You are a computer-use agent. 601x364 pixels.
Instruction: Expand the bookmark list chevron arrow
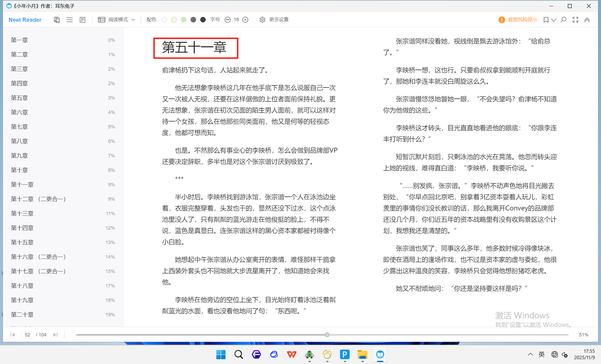pyautogui.click(x=554, y=20)
